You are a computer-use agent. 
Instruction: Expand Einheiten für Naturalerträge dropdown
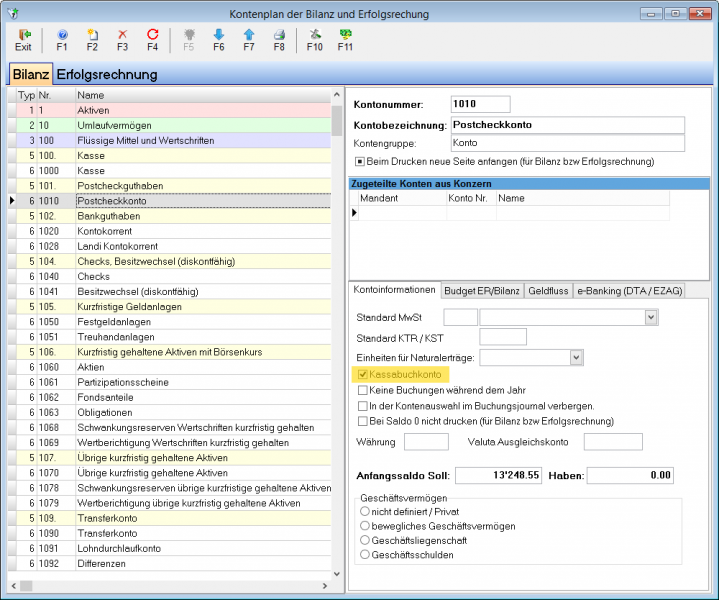576,357
